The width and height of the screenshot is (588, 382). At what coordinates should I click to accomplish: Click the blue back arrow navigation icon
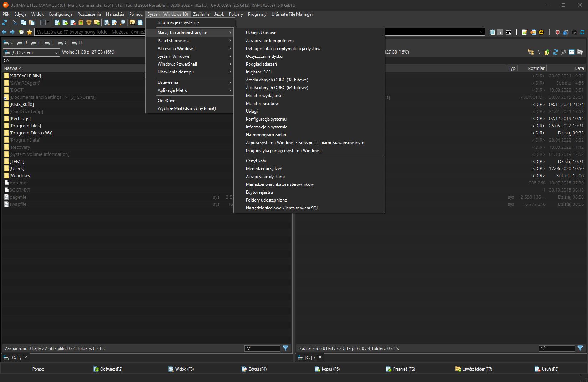click(x=4, y=32)
